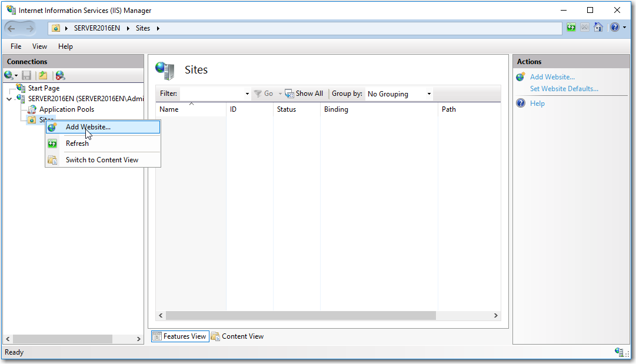Screen dimensions: 636x364
Task: Select the SERVER2016EN server node
Action: (85, 99)
